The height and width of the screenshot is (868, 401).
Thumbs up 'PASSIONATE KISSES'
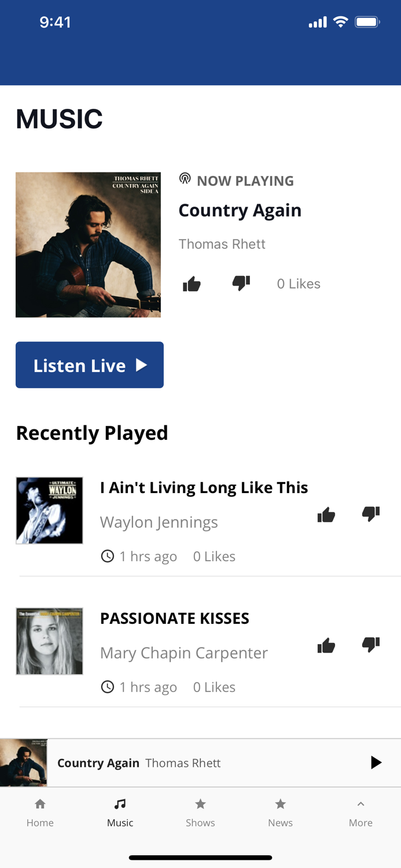tap(326, 643)
